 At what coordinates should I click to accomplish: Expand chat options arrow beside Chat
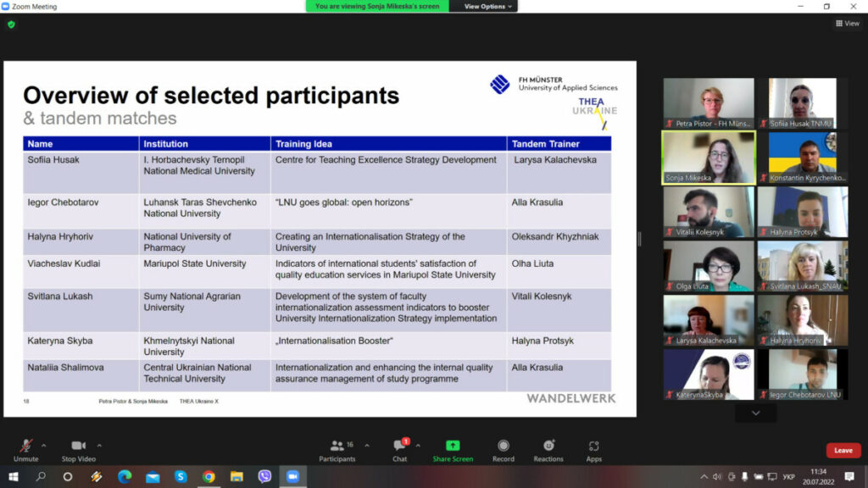[418, 445]
